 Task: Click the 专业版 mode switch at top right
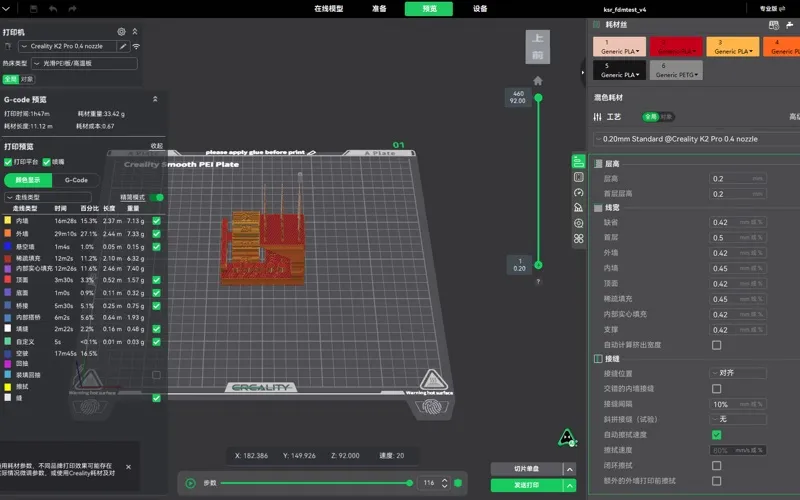tap(772, 9)
